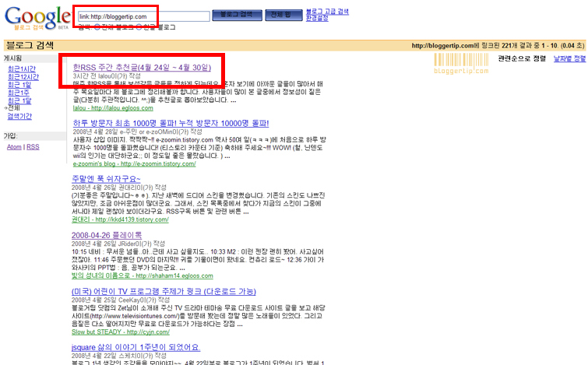Screen dimensions: 588x365
Task: Filter posts by 최근1시간
Action: pos(22,69)
